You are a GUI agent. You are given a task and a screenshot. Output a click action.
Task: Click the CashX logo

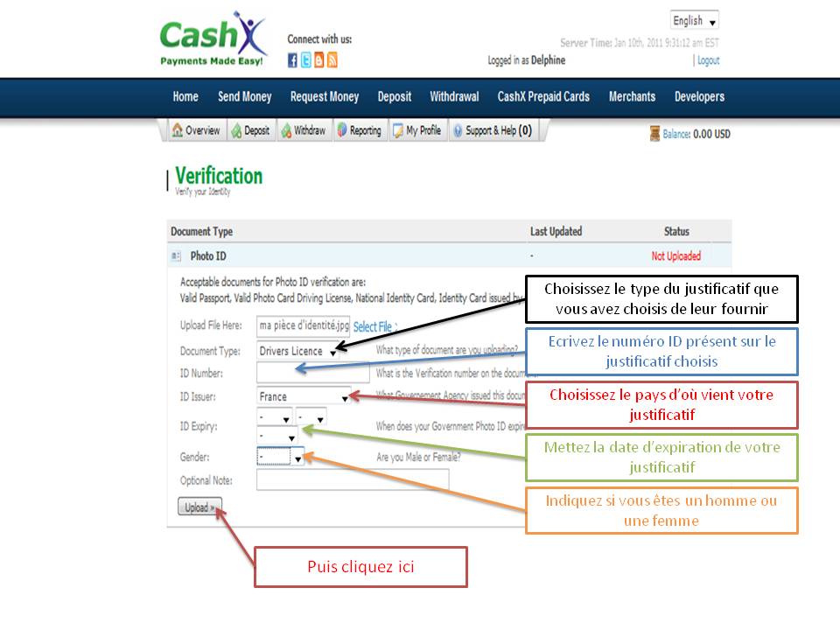tap(213, 38)
